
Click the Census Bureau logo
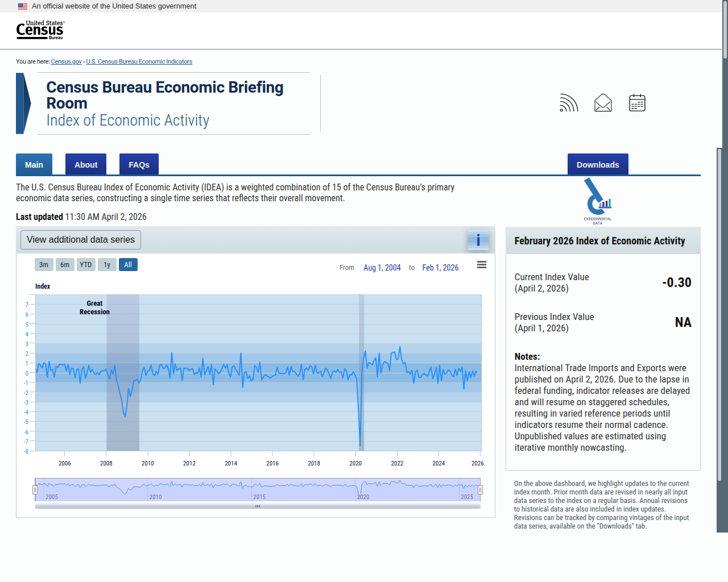pos(40,30)
